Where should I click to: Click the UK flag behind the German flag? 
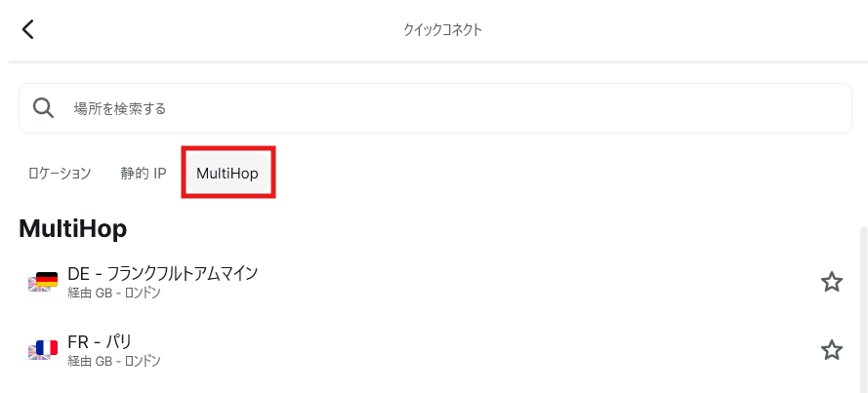[x=33, y=285]
